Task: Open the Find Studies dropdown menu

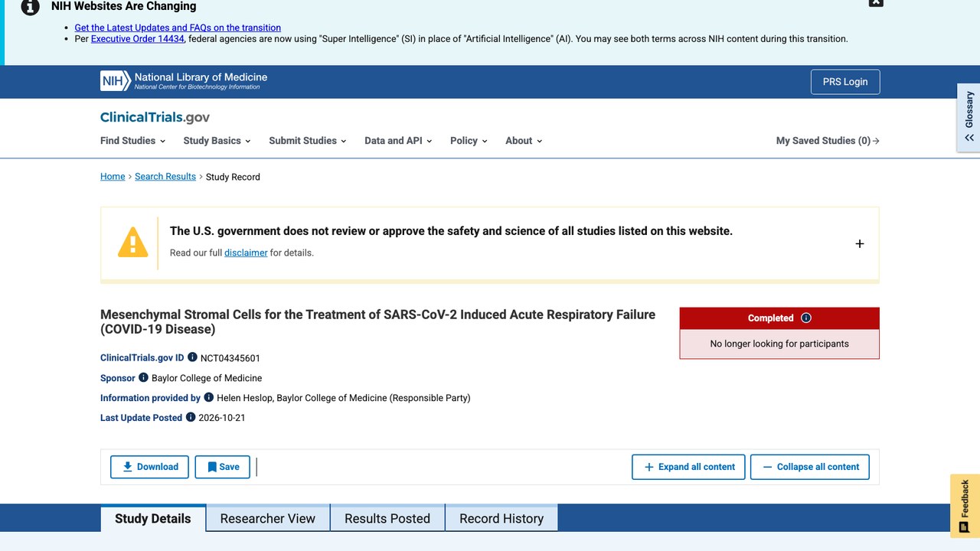Action: click(133, 141)
